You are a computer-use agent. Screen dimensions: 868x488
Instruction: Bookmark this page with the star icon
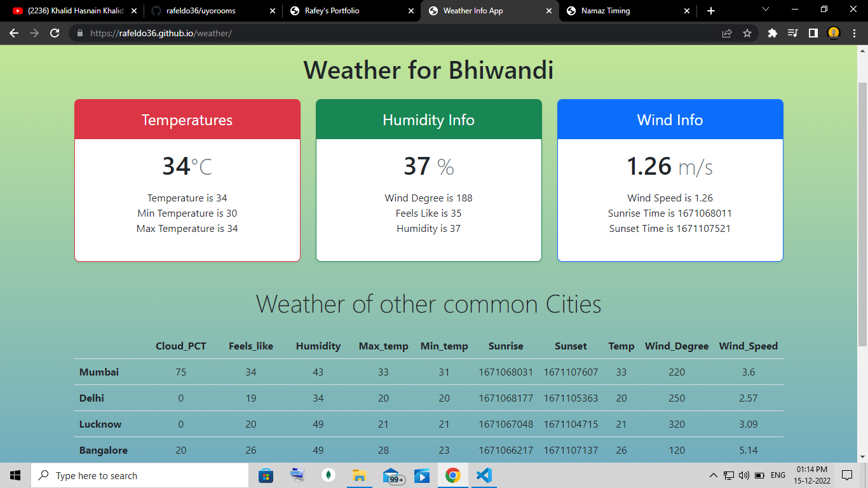(747, 33)
